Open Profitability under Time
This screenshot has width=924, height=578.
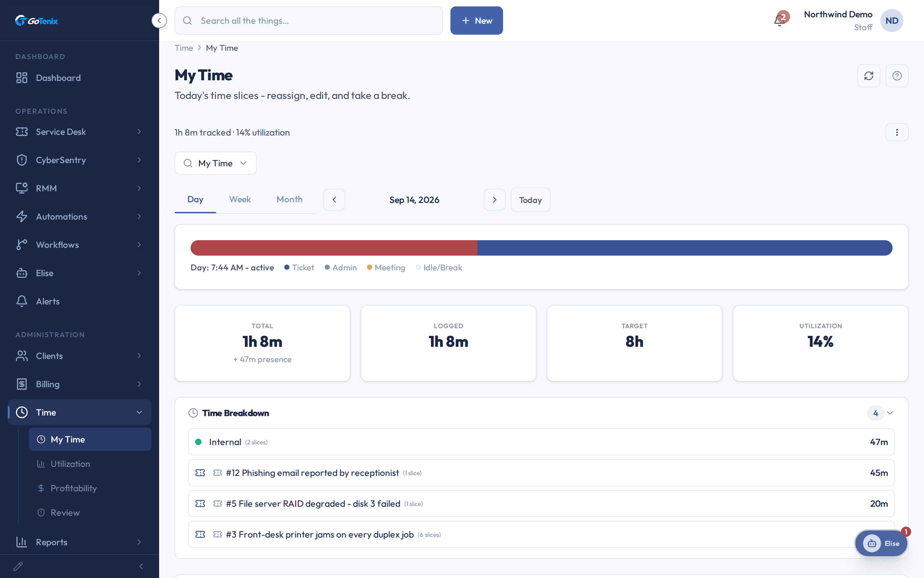point(90,488)
